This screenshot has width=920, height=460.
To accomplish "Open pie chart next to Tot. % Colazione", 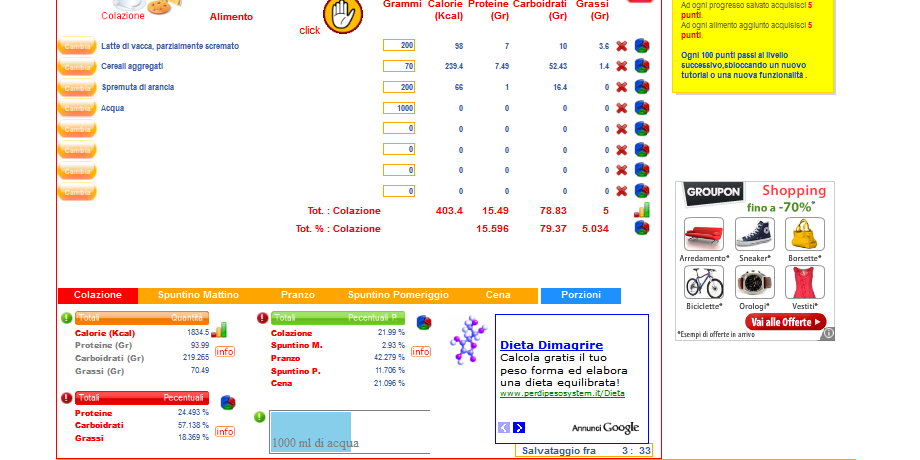I will (x=642, y=228).
